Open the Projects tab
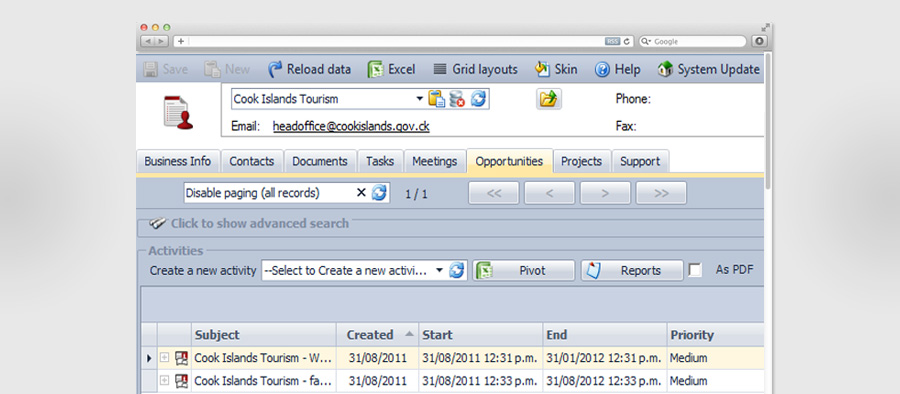Screen dimensions: 900x394 click(x=581, y=161)
